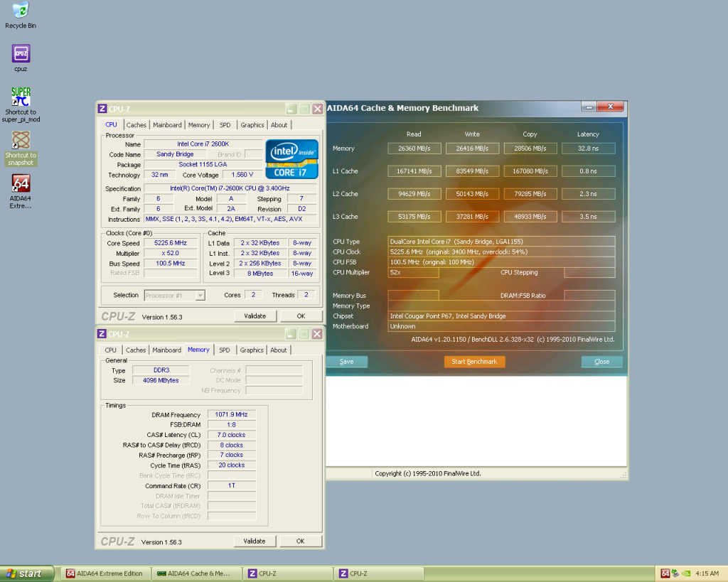Image resolution: width=728 pixels, height=582 pixels.
Task: Click the DRAM Frequency value 1071.9 MHz
Action: [232, 414]
